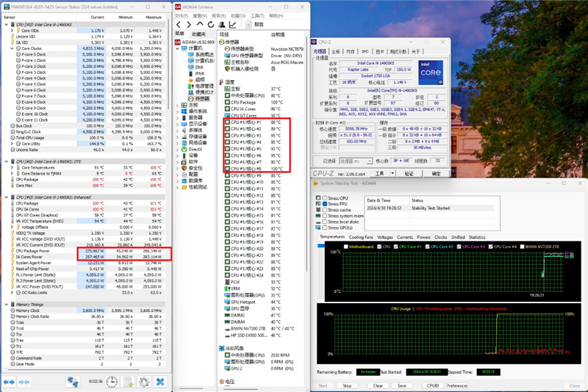The width and height of the screenshot is (588, 392).
Task: Collapse Core Clocks group in HWiNFO
Action: (x=12, y=48)
